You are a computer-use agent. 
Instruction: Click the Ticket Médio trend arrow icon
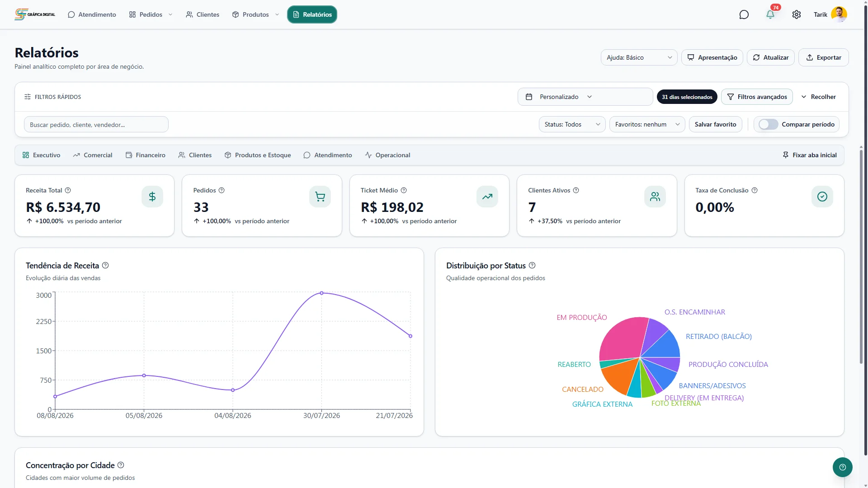tap(487, 197)
